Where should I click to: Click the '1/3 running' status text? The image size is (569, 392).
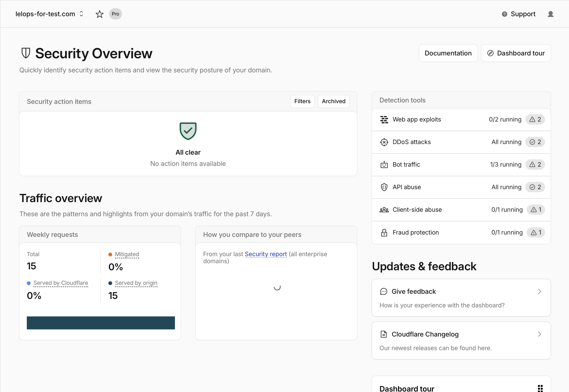coord(506,165)
